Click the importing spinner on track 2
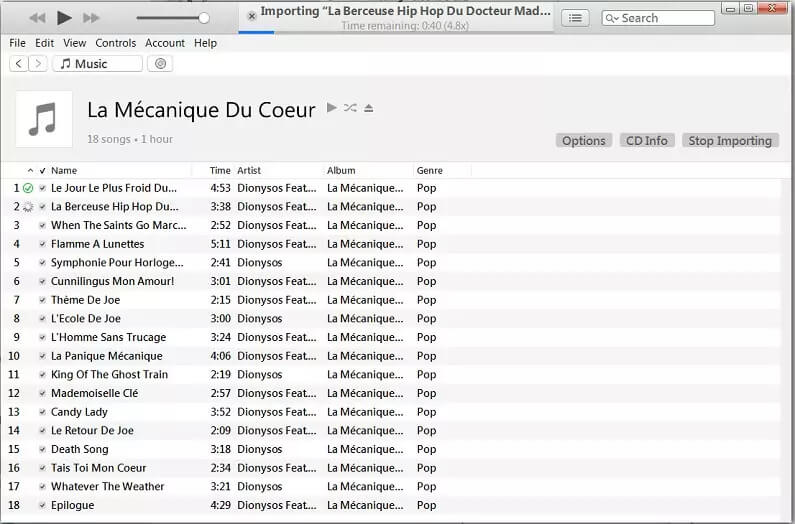Viewport: 795px width, 524px height. pos(28,207)
